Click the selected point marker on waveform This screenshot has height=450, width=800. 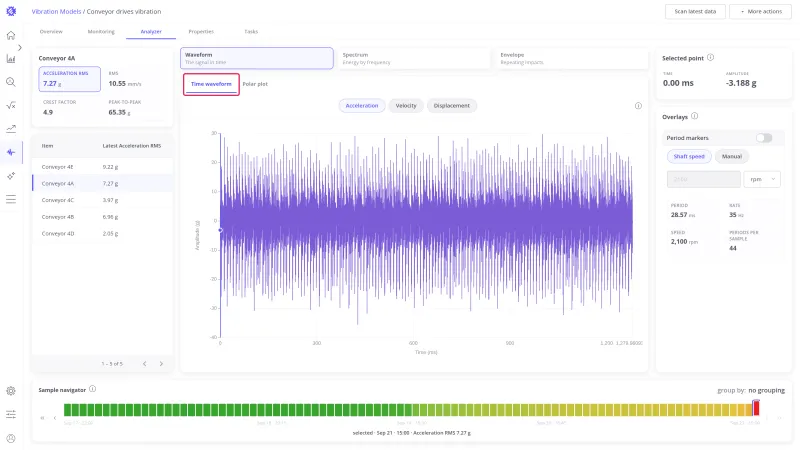coord(220,230)
